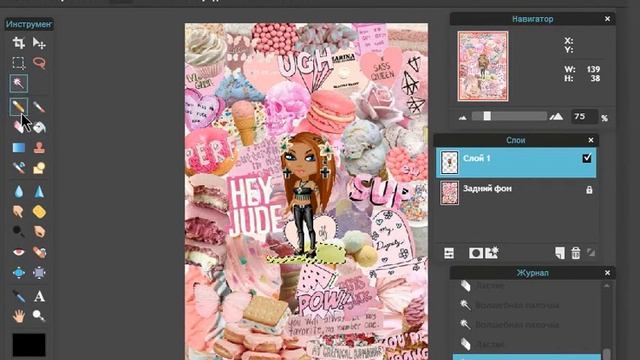Image resolution: width=640 pixels, height=360 pixels.
Task: Delete the selected layer with trash icon
Action: 576,253
